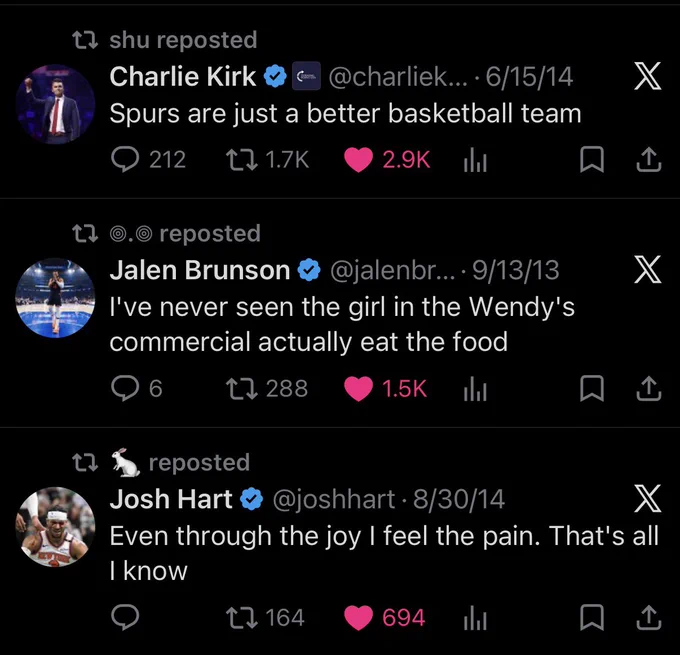View analytics for the Spurs post
This screenshot has height=655, width=680.
coord(475,160)
